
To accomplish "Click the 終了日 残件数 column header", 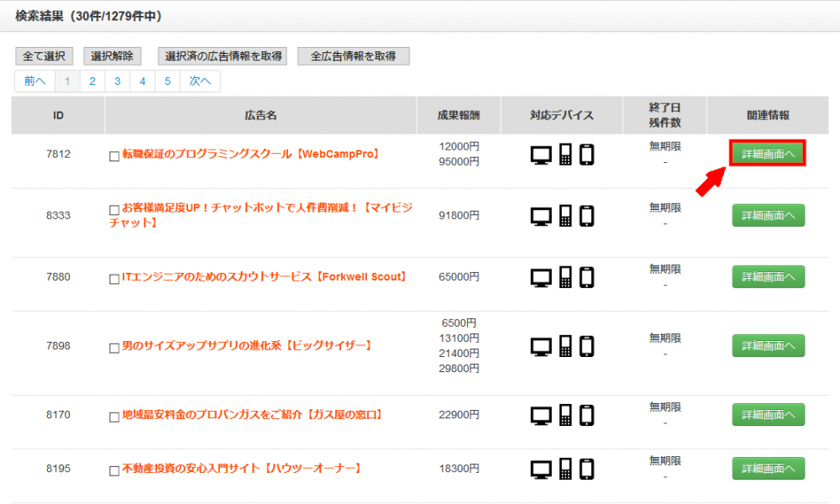I will coord(664,115).
